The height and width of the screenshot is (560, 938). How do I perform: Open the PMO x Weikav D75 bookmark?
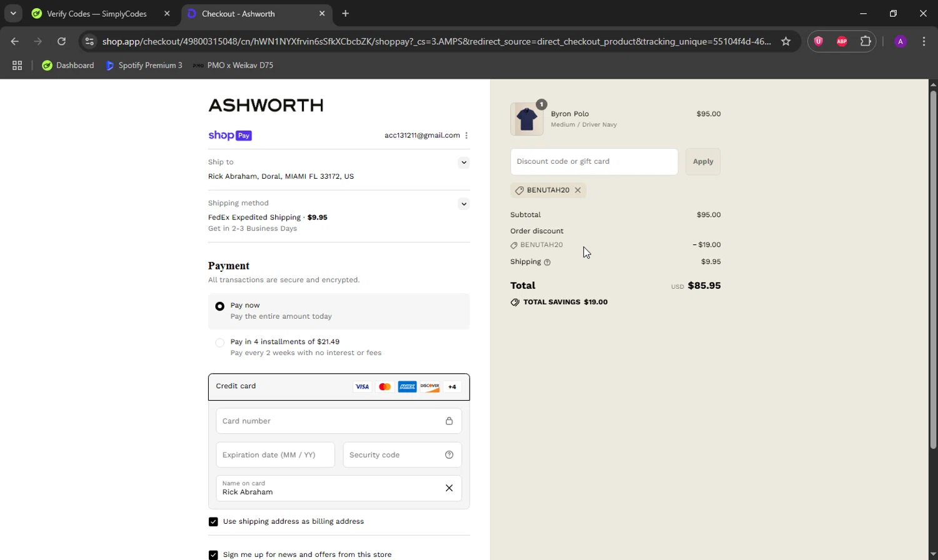coord(233,65)
